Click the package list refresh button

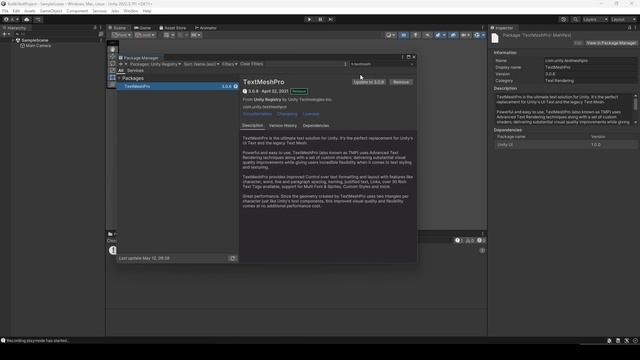233,258
